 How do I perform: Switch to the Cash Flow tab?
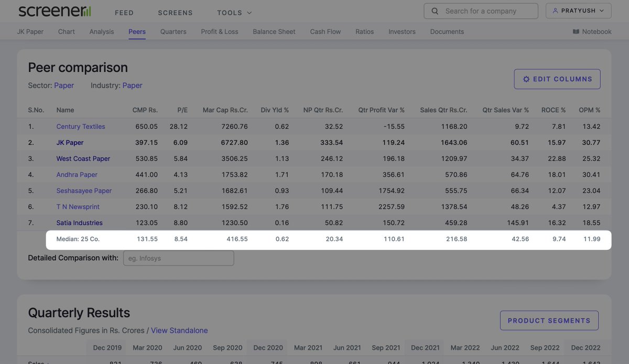click(326, 31)
